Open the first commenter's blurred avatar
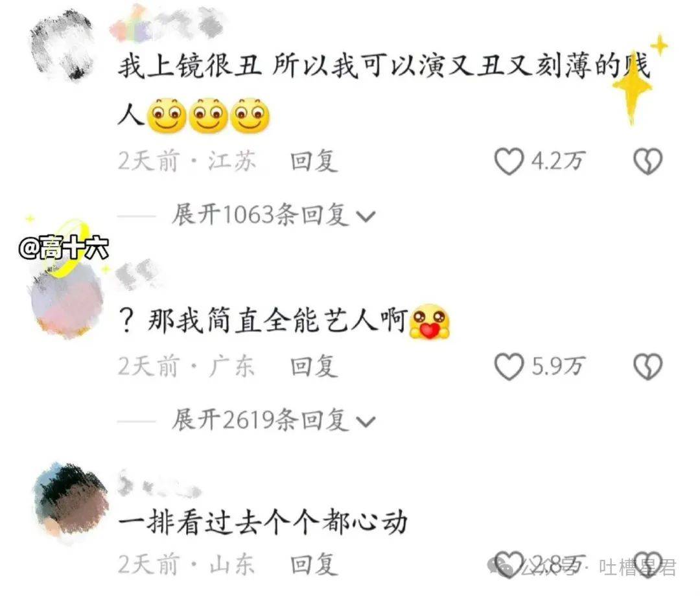 (x=64, y=46)
